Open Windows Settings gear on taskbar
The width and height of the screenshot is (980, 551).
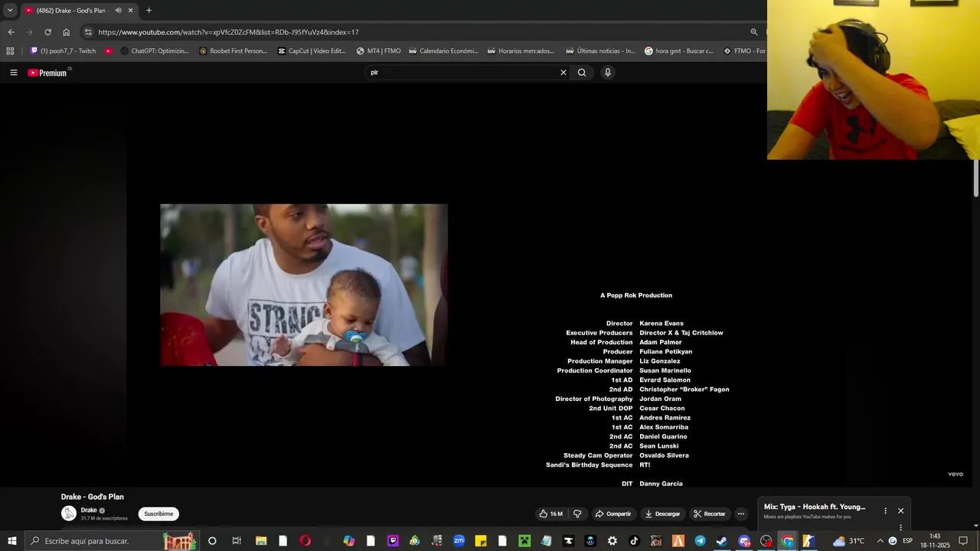[x=612, y=541]
